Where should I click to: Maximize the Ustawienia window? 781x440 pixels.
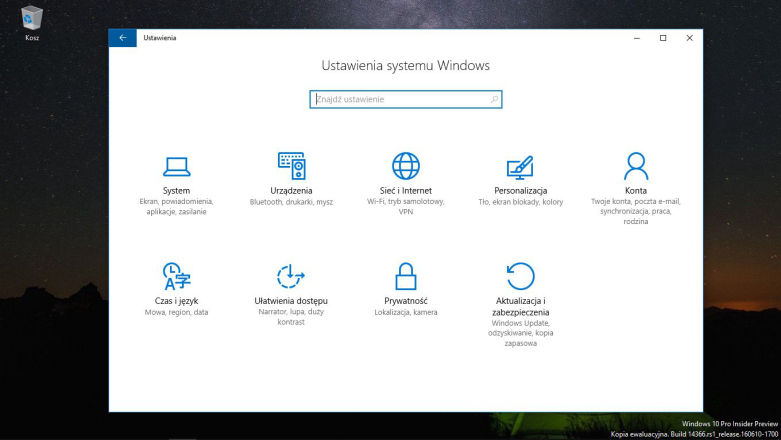[663, 38]
